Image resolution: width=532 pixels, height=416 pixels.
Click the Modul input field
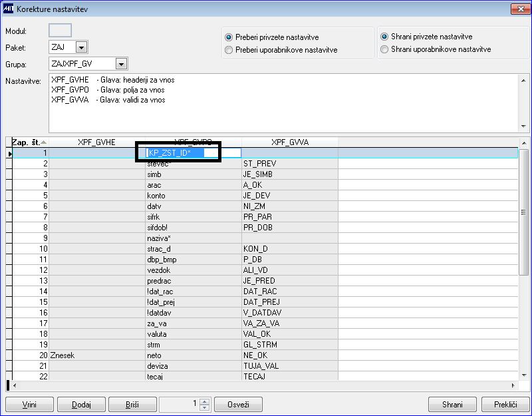tap(60, 31)
